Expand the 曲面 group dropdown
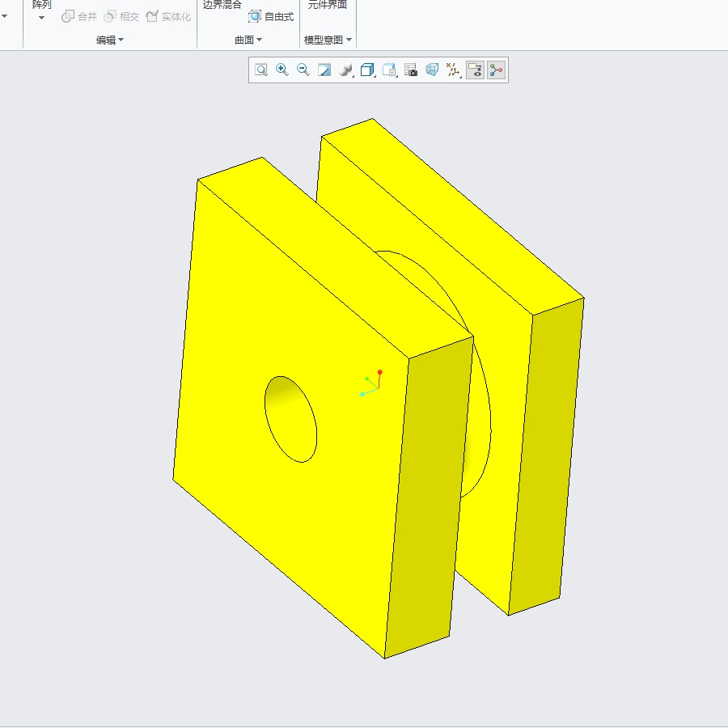728x728 pixels. pyautogui.click(x=248, y=40)
